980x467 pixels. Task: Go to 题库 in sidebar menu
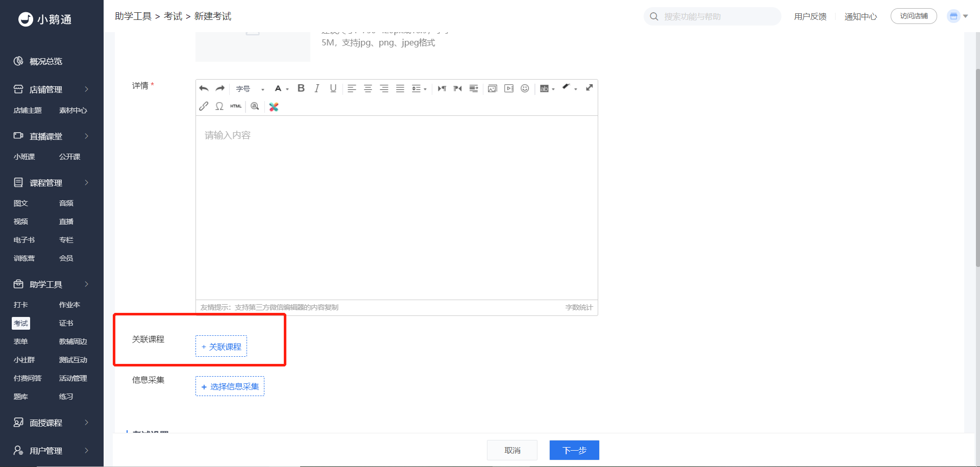(x=21, y=397)
